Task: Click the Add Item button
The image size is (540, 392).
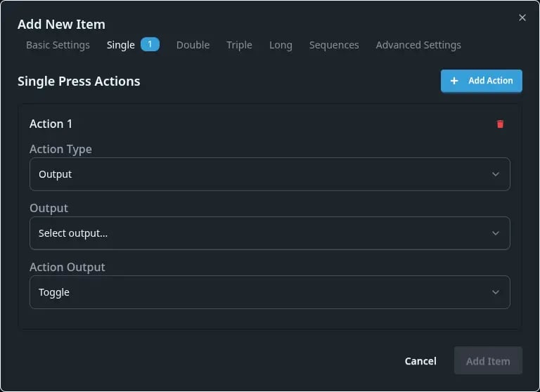Action: [488, 361]
